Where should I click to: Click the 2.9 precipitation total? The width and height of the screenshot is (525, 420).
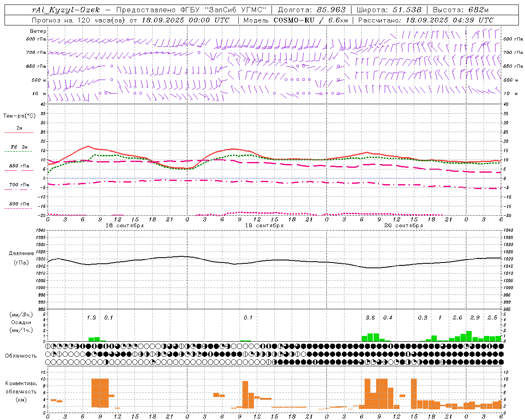[475, 317]
